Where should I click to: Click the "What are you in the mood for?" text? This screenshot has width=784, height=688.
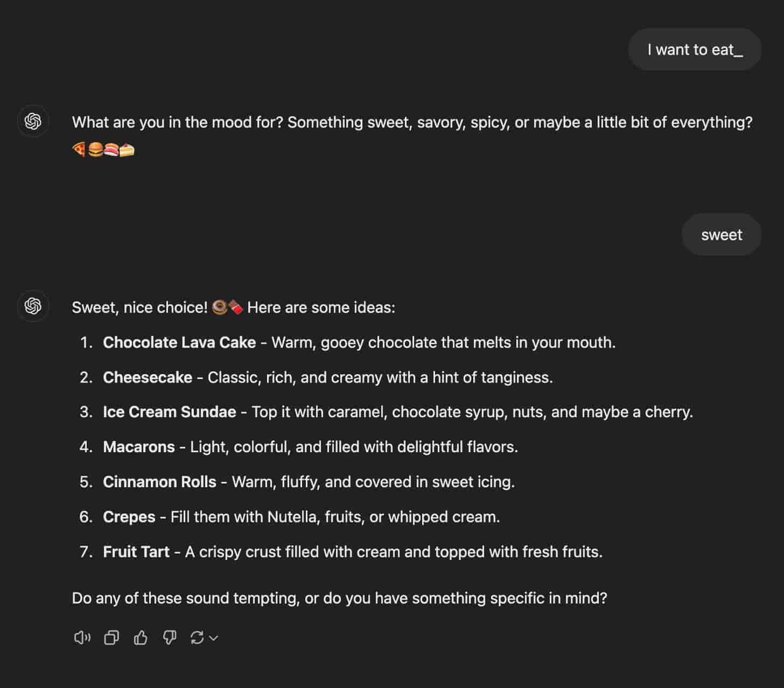click(x=178, y=122)
